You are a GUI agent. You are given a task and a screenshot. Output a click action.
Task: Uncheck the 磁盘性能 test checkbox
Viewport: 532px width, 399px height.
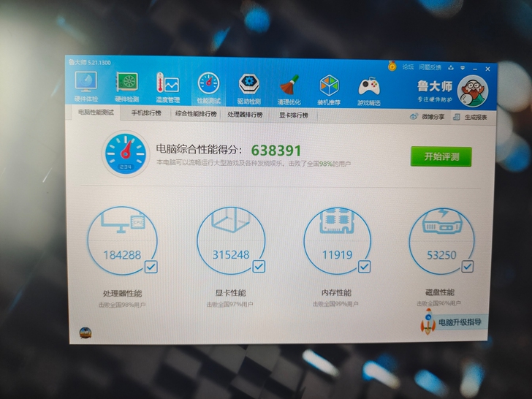[467, 266]
